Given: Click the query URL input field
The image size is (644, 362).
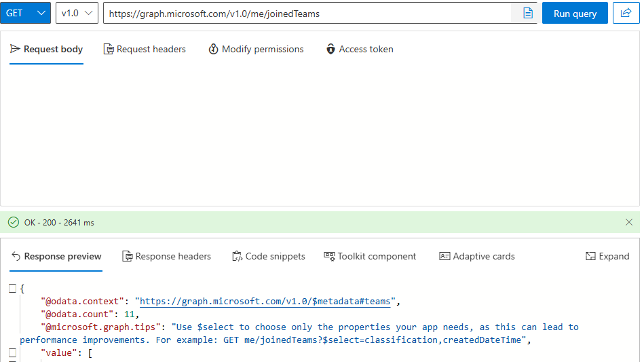Looking at the screenshot, I should coord(307,14).
